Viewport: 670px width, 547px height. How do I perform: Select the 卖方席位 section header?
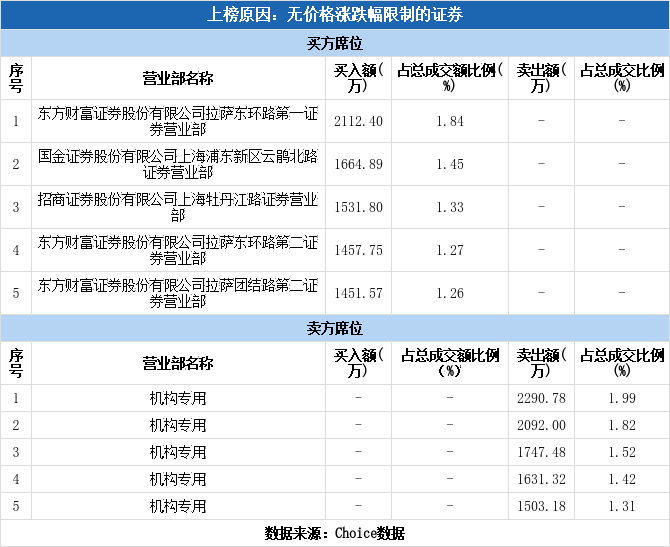pos(335,328)
